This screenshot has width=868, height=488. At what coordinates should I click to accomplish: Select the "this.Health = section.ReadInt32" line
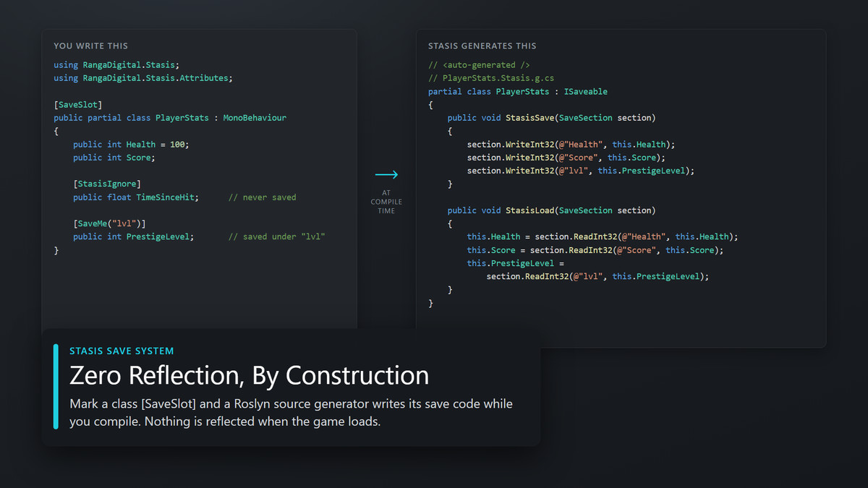point(603,236)
